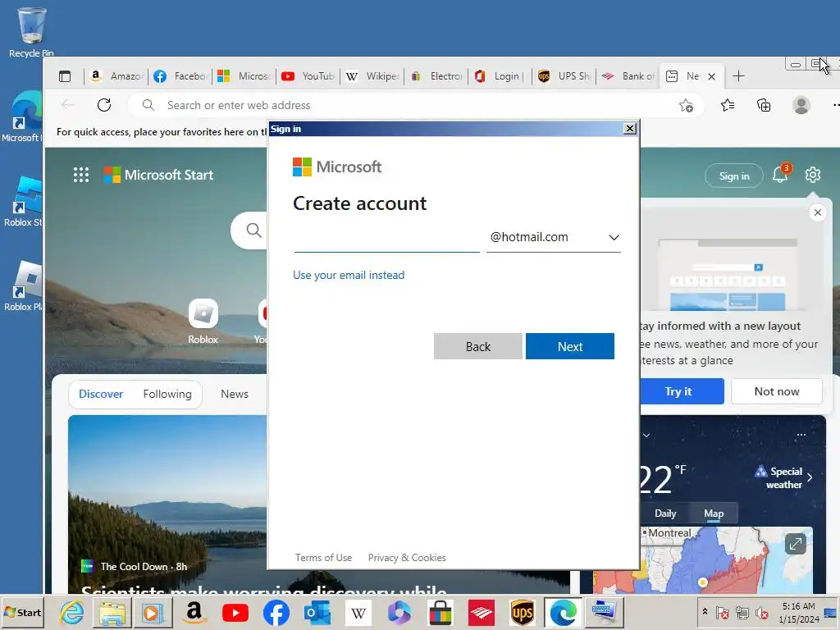Click the muted volume tray icon

761,612
